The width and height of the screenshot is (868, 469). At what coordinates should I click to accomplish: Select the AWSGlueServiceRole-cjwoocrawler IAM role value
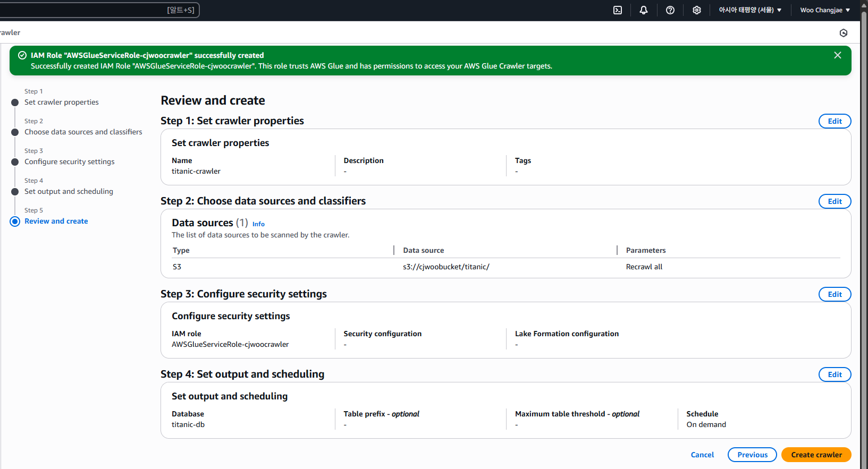click(x=230, y=344)
